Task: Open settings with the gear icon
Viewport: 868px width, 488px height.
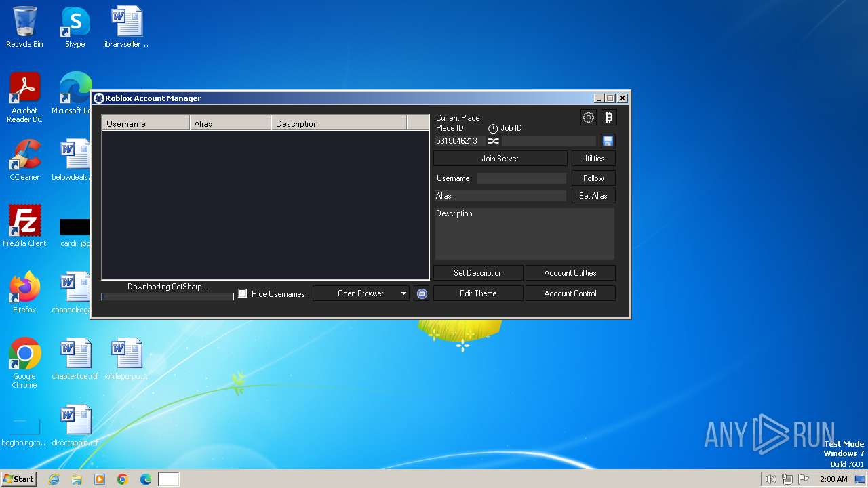Action: pos(589,117)
